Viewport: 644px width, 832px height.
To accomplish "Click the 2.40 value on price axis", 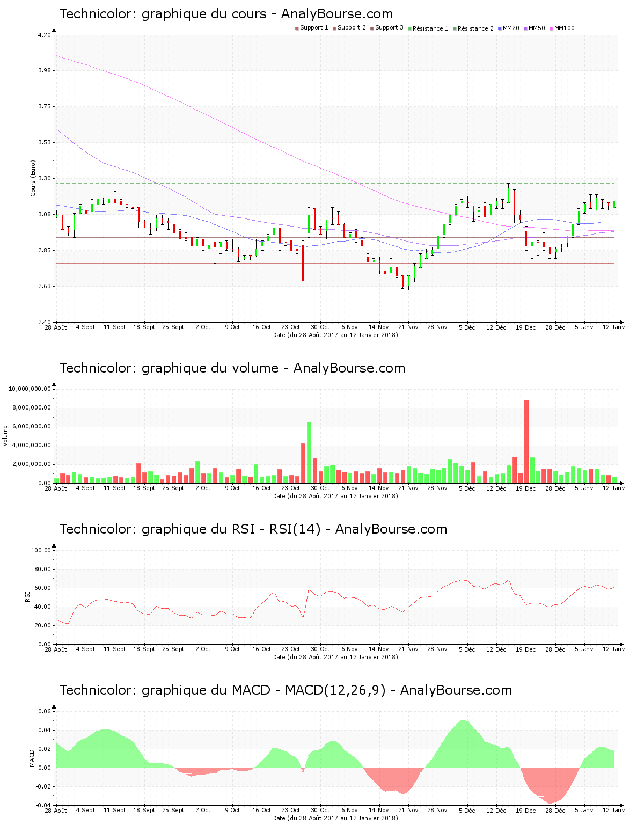I will pos(44,322).
